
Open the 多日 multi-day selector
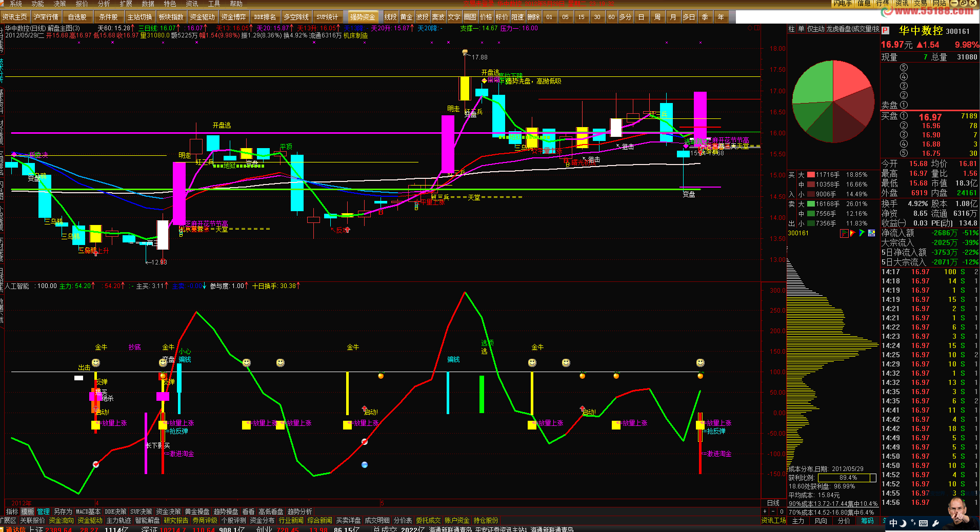click(x=689, y=17)
